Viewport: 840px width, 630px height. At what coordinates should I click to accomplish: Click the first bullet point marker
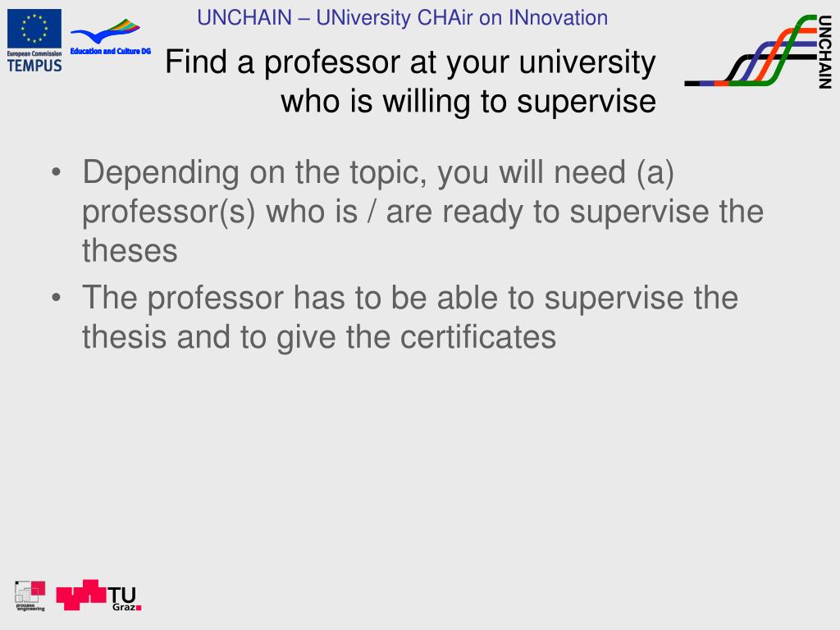click(57, 172)
